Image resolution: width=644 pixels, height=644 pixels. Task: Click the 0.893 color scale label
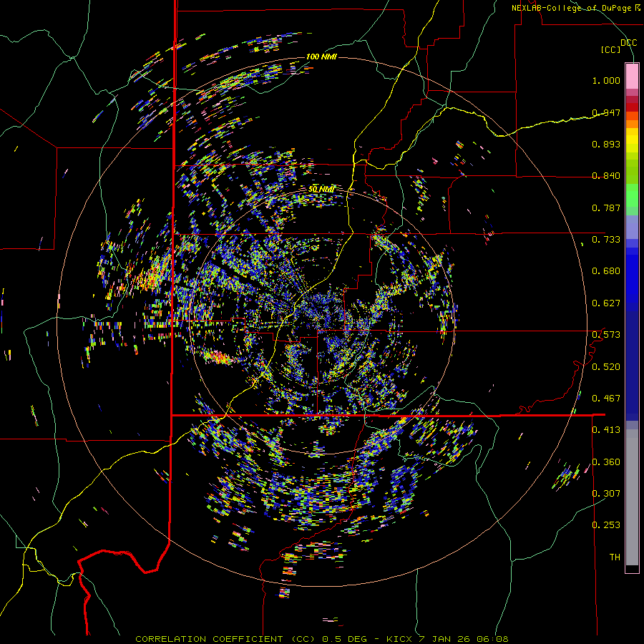coord(606,144)
